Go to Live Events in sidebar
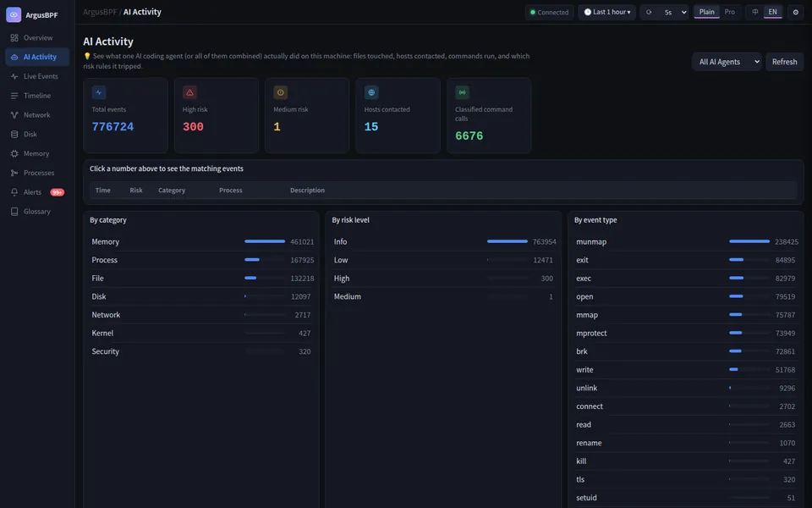This screenshot has height=508, width=812. coord(37,76)
